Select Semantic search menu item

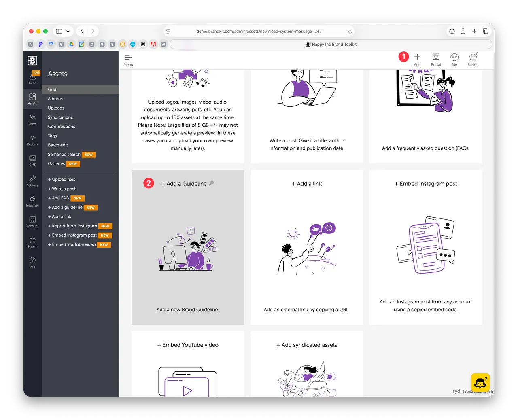(64, 155)
